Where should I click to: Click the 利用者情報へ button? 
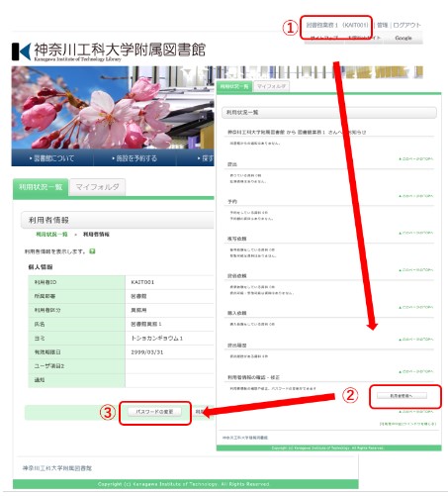point(402,396)
